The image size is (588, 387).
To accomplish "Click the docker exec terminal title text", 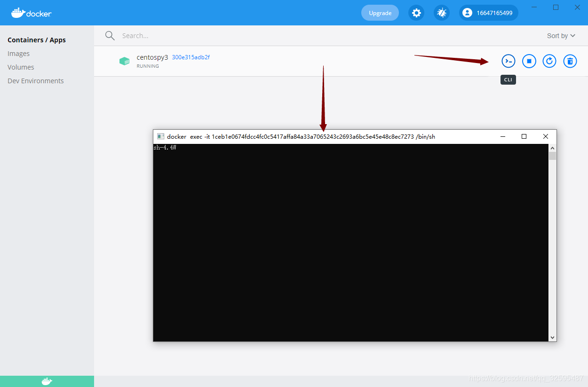I will click(x=301, y=136).
